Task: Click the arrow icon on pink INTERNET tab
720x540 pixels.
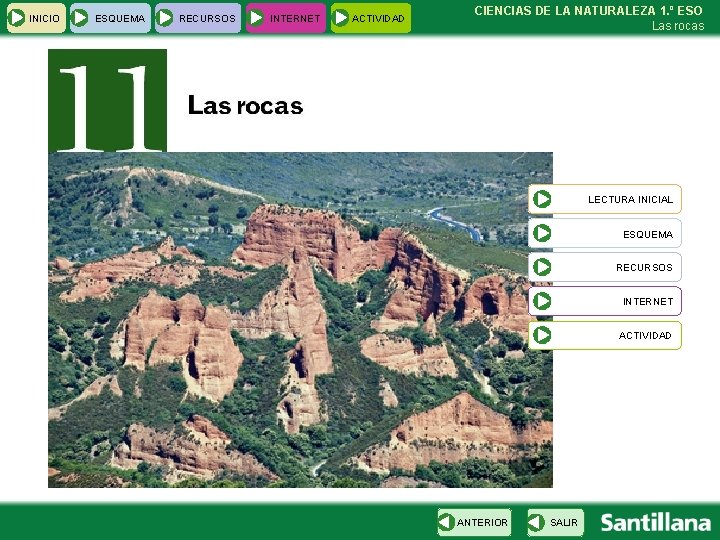Action: [256, 18]
